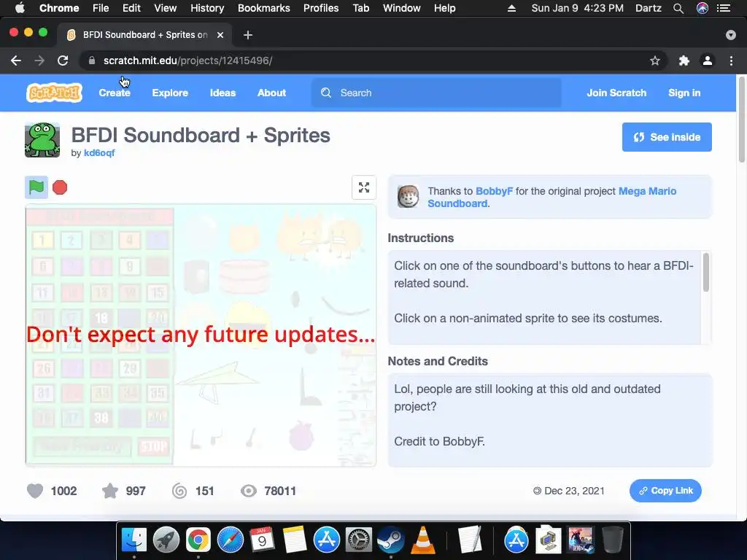Click the views eye icon
This screenshot has height=560, width=747.
(249, 491)
